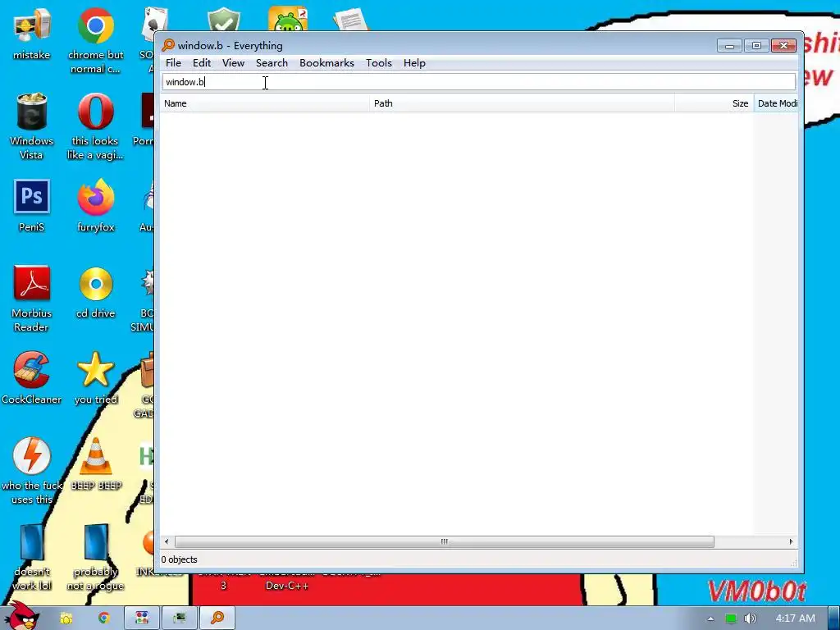Open the Bookmarks menu
The height and width of the screenshot is (630, 840).
pos(326,62)
